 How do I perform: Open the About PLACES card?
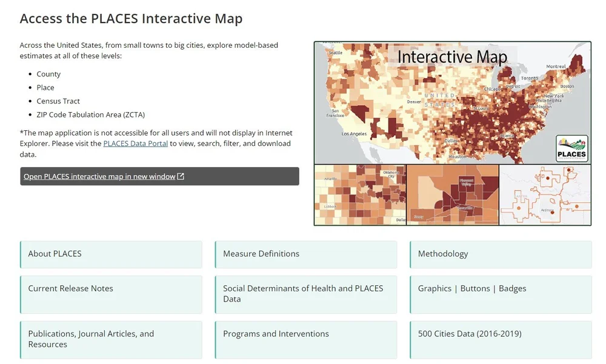(x=111, y=254)
